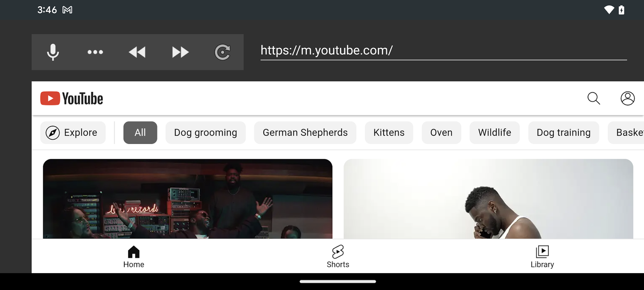Click the YouTube logo to return home
The image size is (644, 290).
72,98
